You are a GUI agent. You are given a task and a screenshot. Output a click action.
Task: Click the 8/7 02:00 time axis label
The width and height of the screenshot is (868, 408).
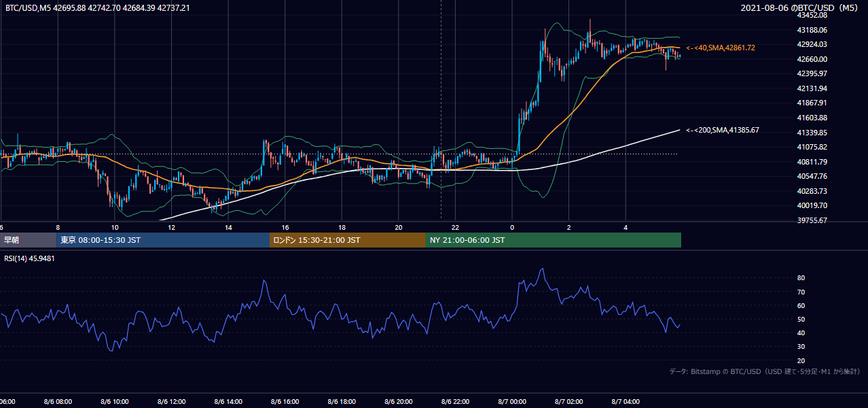tap(569, 402)
